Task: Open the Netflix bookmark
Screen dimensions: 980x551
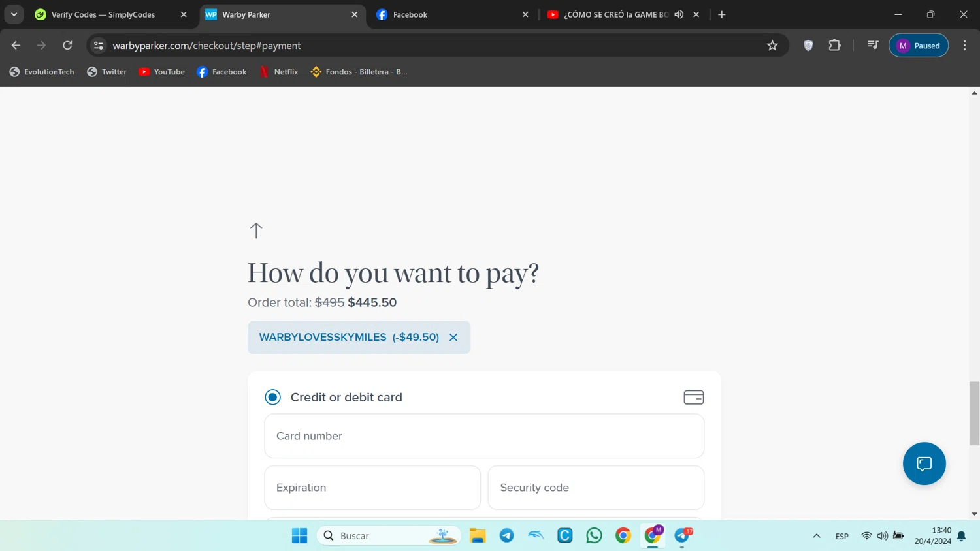Action: click(279, 72)
